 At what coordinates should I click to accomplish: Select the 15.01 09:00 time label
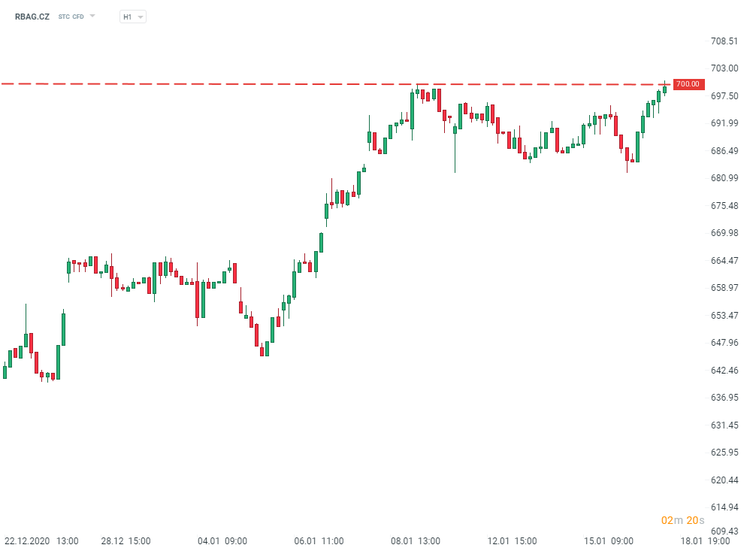coord(609,540)
